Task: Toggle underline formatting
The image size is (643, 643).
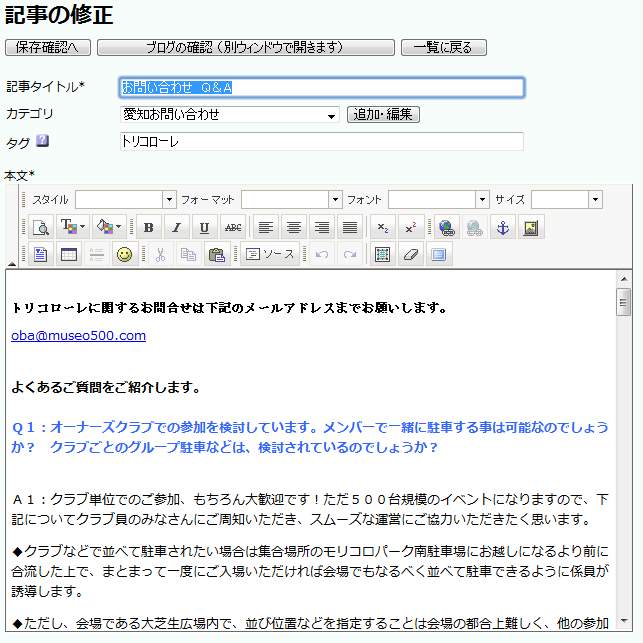Action: click(x=205, y=227)
